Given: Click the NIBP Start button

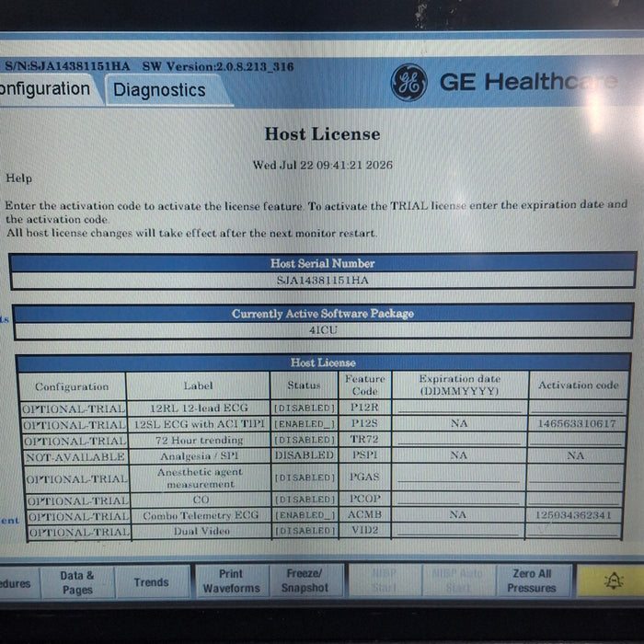Looking at the screenshot, I should pyautogui.click(x=385, y=581).
